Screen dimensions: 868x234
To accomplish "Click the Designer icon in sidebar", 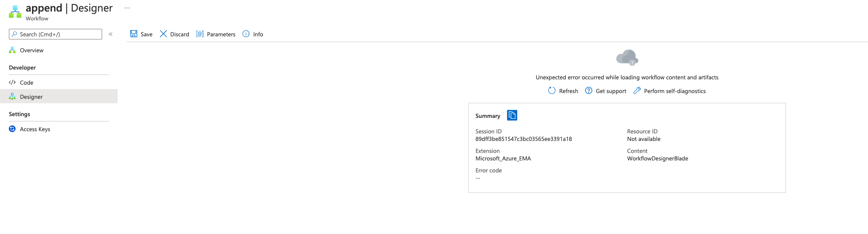I will [12, 97].
